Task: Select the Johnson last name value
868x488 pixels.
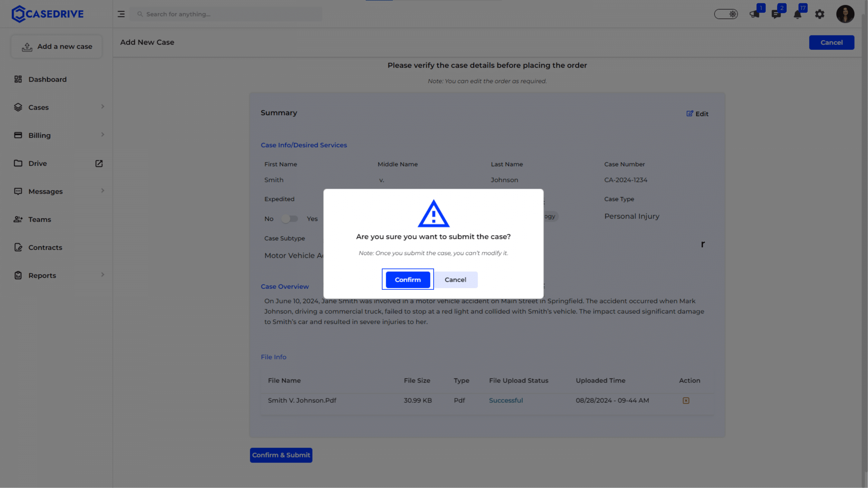Action: pyautogui.click(x=505, y=180)
